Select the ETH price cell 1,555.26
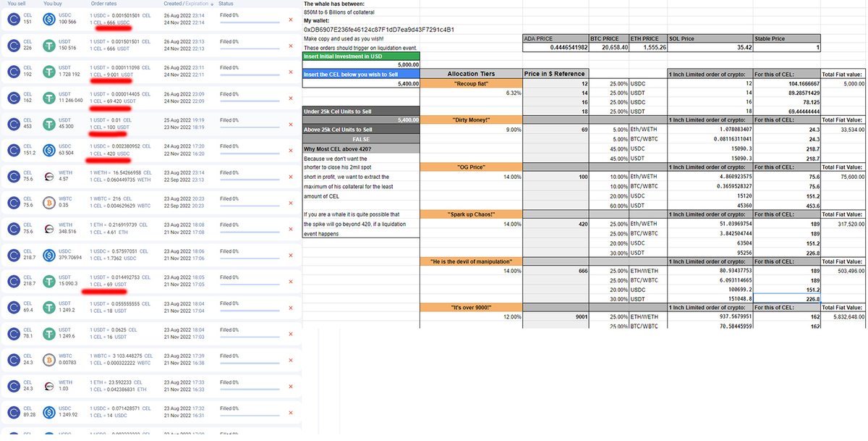868x441 pixels. [x=647, y=48]
